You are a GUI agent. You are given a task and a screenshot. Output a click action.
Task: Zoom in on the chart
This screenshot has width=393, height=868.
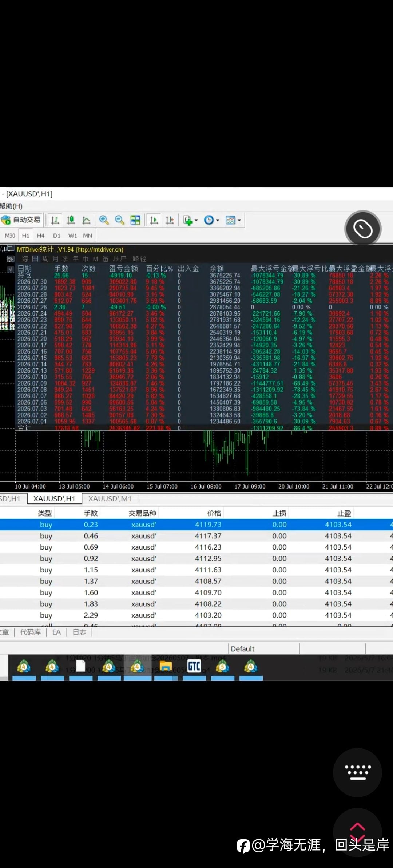coord(104,220)
